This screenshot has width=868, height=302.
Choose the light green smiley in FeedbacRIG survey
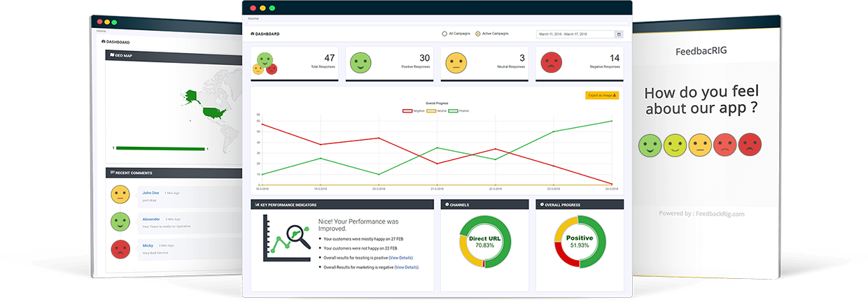coord(675,145)
